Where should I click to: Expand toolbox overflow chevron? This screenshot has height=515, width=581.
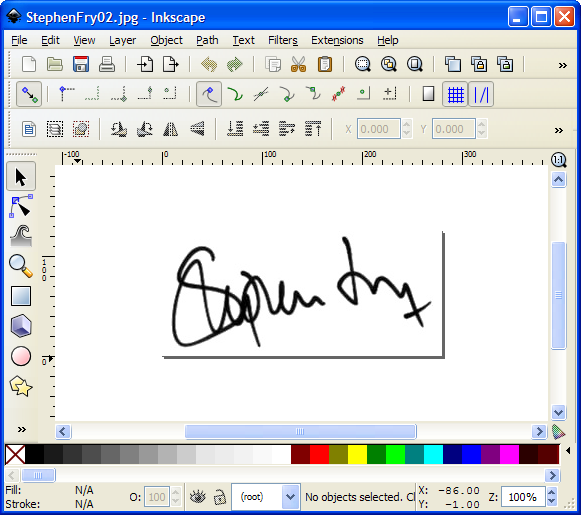coord(22,429)
